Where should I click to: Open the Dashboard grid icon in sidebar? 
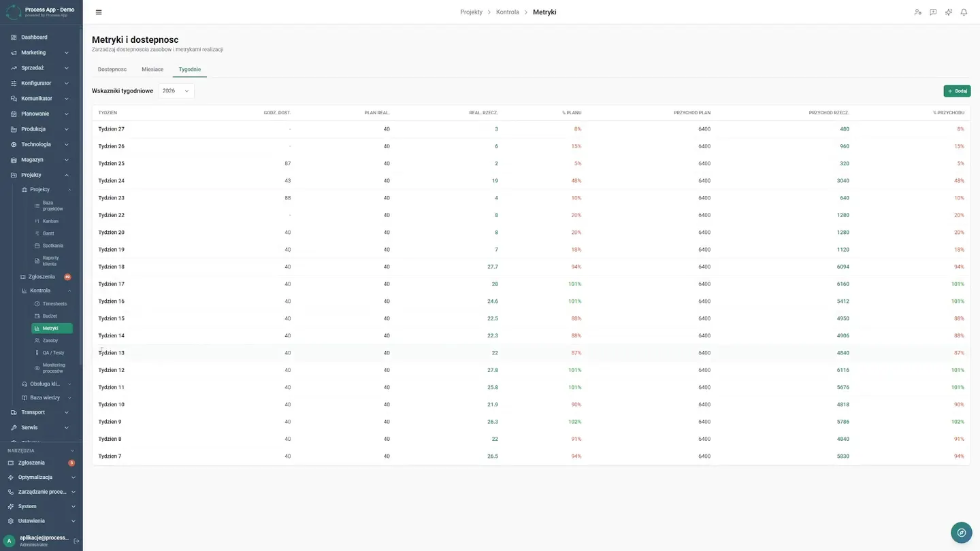(x=14, y=37)
